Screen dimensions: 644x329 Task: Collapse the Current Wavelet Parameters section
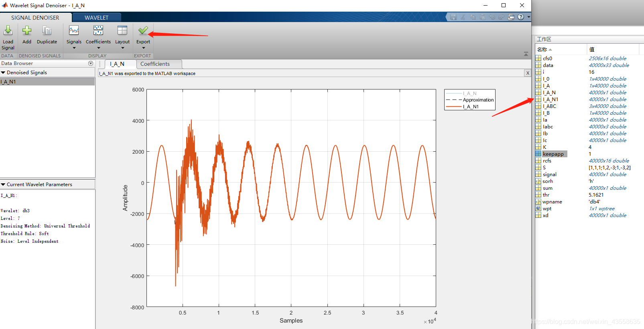point(3,185)
